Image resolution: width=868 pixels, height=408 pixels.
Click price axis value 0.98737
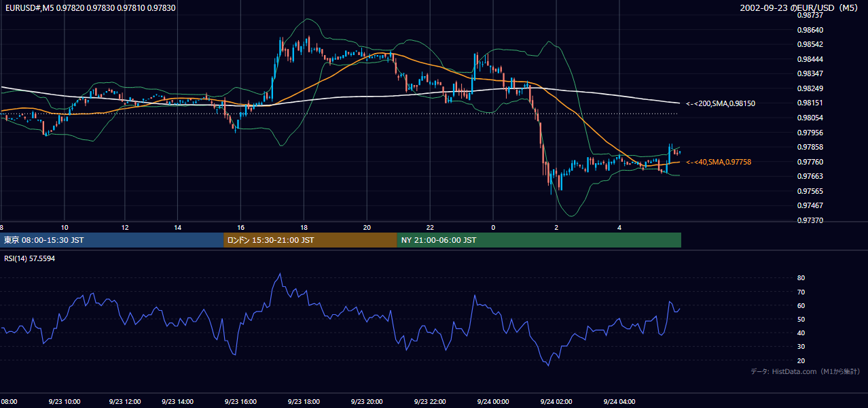coord(810,15)
